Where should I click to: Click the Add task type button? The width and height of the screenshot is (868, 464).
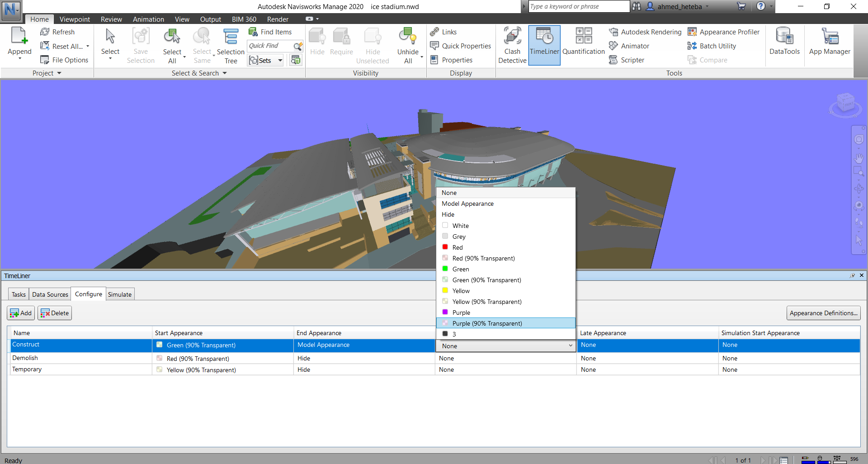point(21,313)
